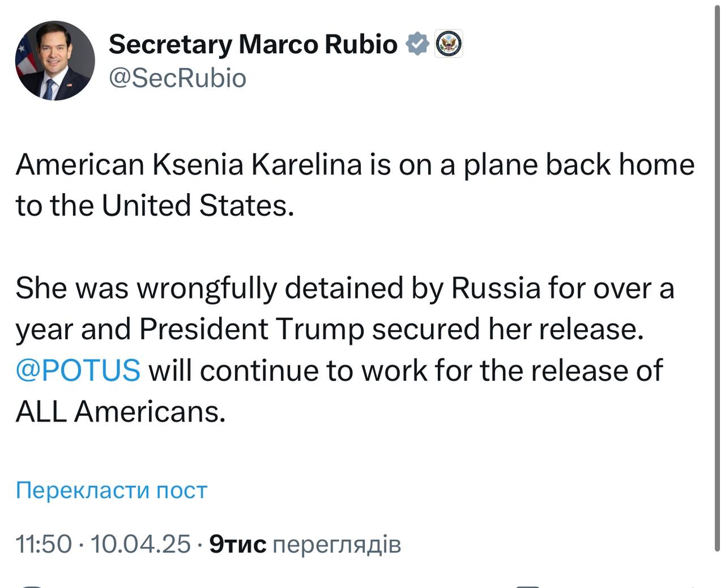Viewport: 725px width, 588px height.
Task: Click the 10.04.25 post date
Action: pyautogui.click(x=140, y=544)
